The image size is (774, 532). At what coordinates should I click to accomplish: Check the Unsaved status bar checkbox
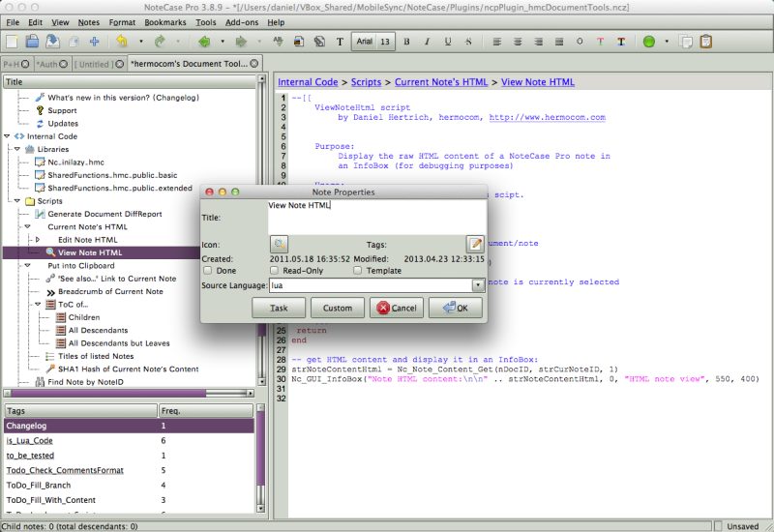pos(718,526)
